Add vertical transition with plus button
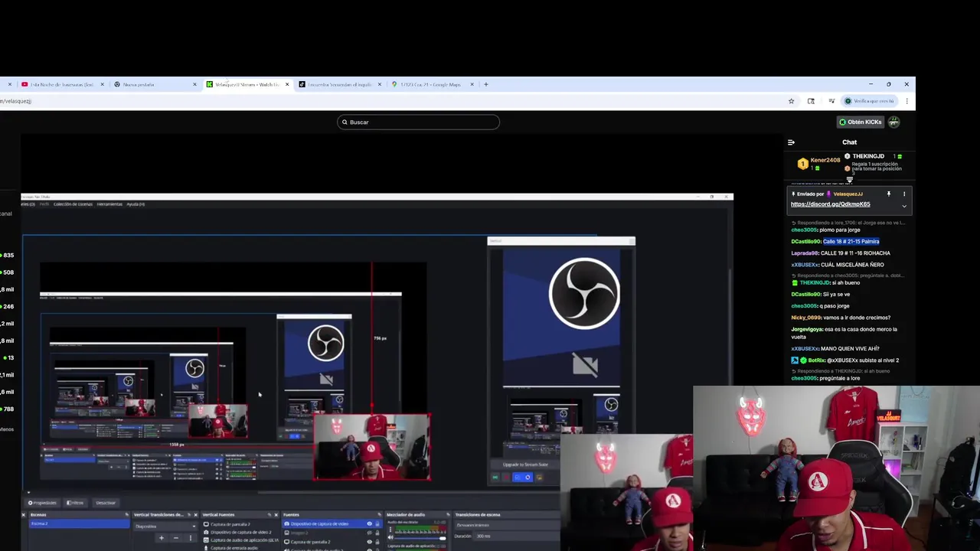The height and width of the screenshot is (551, 980). [x=162, y=538]
